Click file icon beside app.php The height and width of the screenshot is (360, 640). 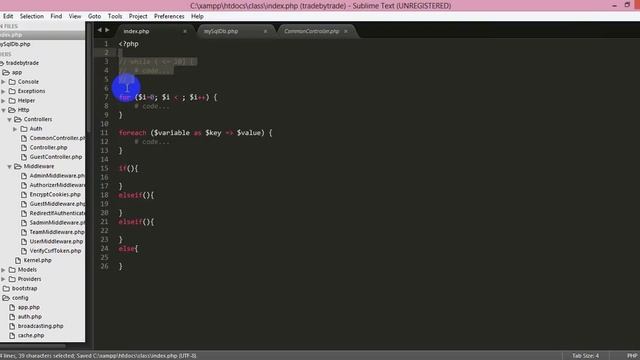pos(12,307)
